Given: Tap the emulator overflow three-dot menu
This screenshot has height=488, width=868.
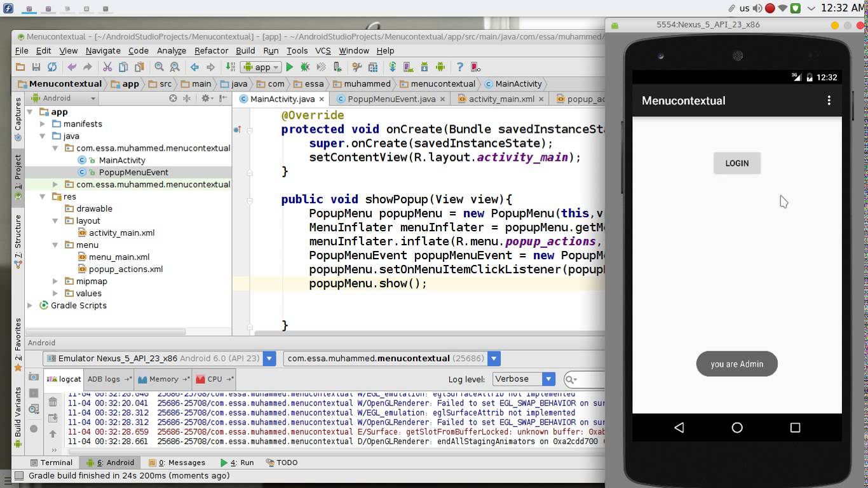Looking at the screenshot, I should [x=828, y=100].
